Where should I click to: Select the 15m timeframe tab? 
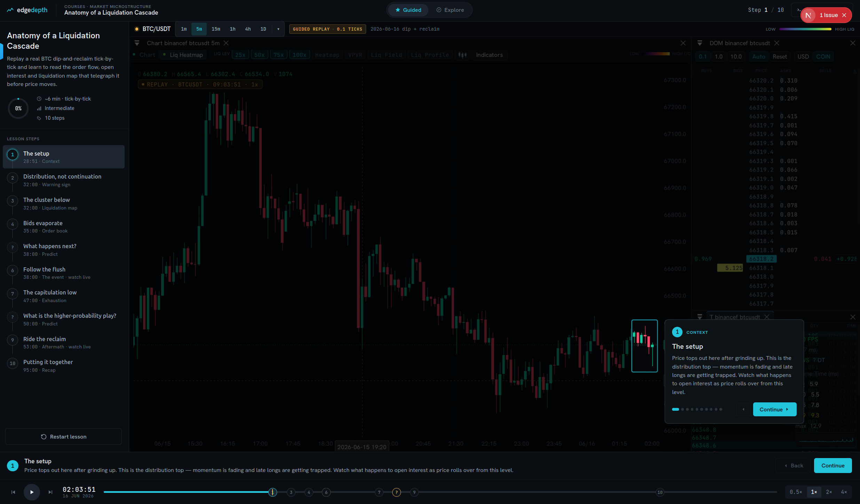(216, 29)
